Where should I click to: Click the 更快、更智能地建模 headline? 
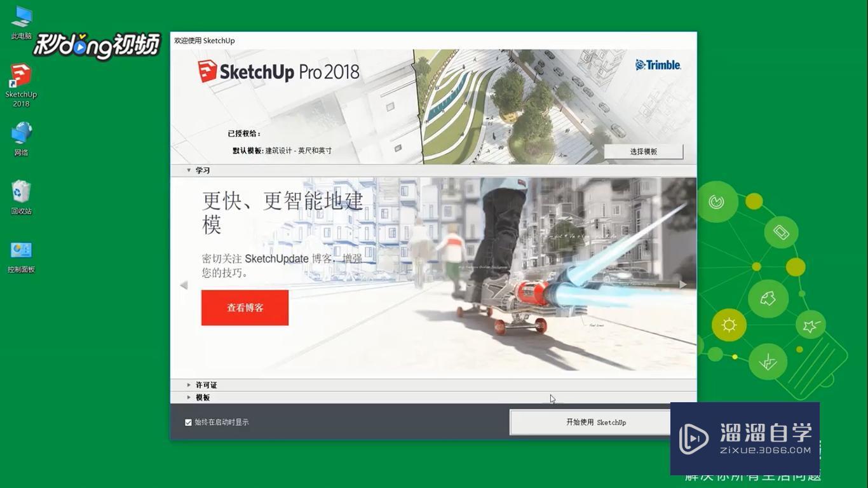click(x=283, y=212)
